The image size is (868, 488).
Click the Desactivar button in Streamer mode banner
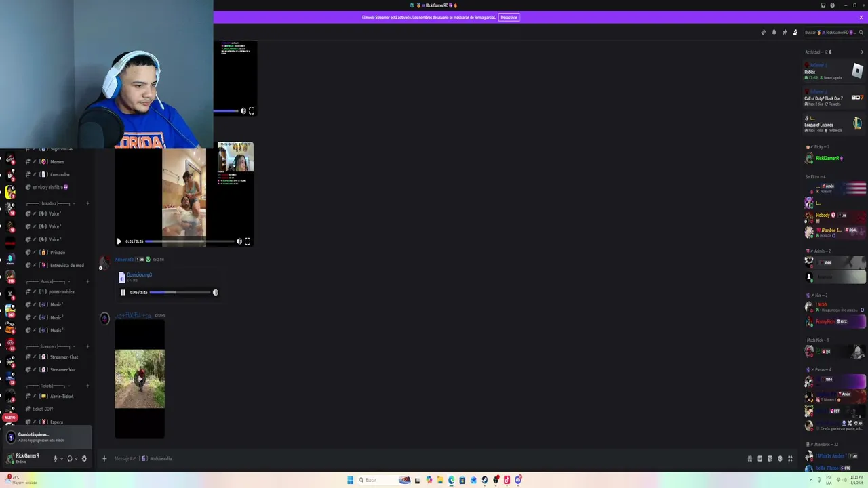pyautogui.click(x=509, y=17)
